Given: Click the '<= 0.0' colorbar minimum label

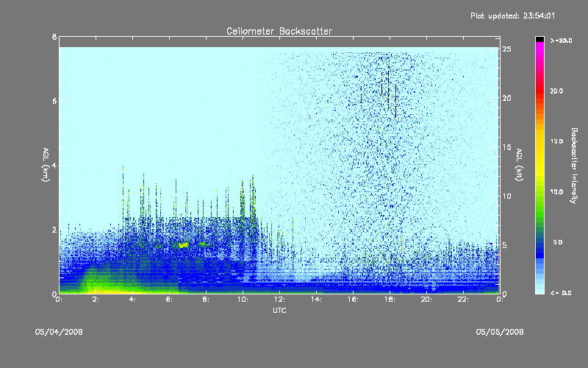Looking at the screenshot, I should click(x=561, y=293).
